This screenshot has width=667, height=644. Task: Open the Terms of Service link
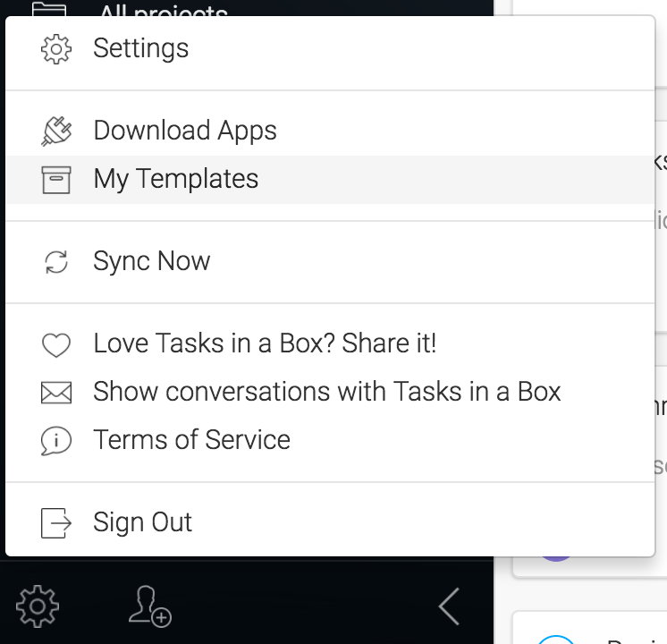click(x=191, y=440)
